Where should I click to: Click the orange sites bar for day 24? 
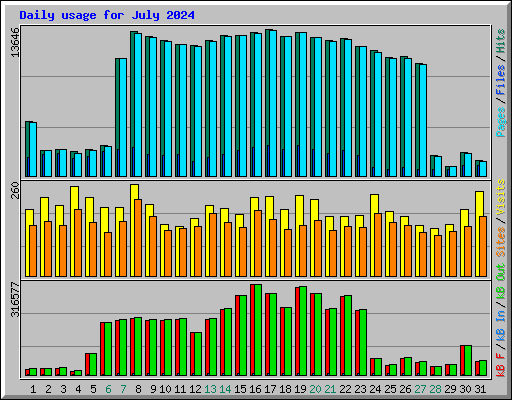(x=378, y=245)
